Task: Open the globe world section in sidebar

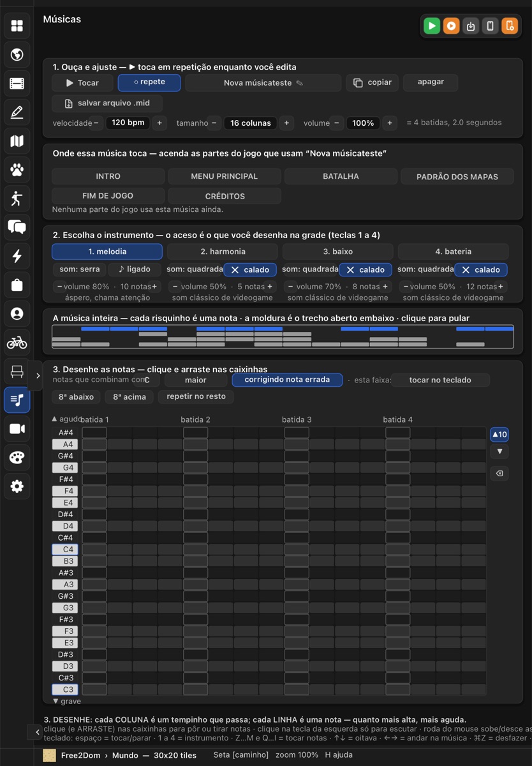Action: pos(17,54)
